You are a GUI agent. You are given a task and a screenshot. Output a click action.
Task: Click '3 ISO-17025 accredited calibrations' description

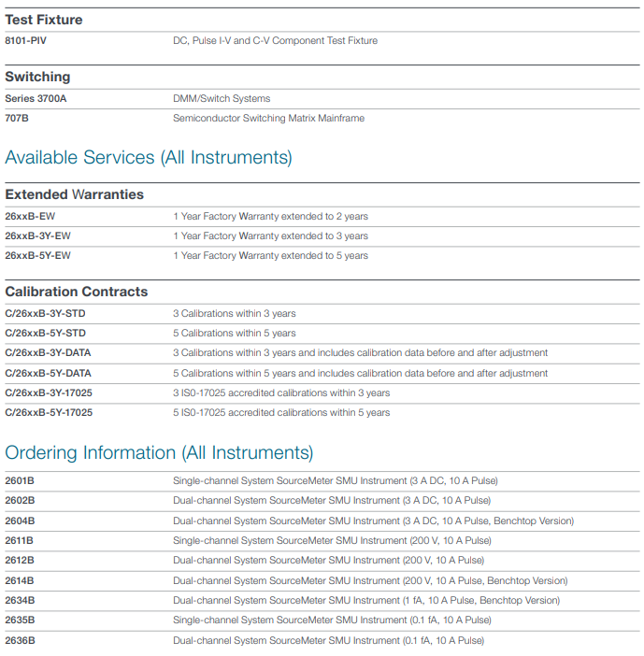coord(281,392)
